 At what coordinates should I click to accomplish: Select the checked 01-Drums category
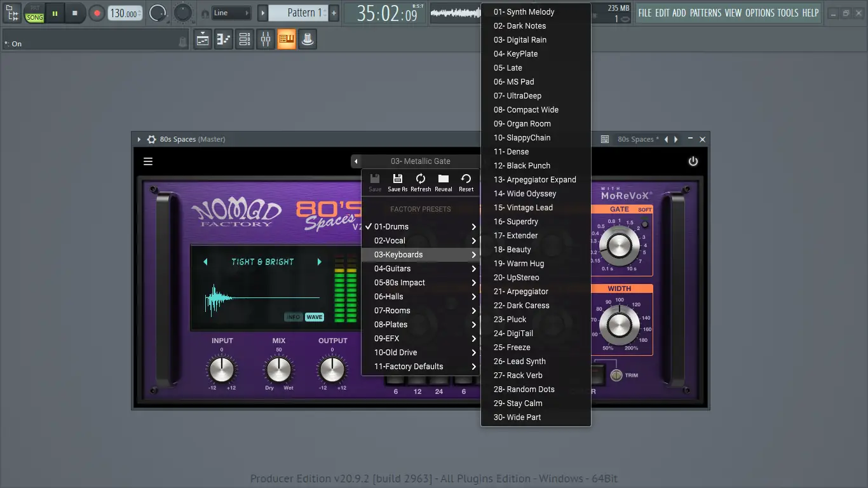[x=421, y=227]
